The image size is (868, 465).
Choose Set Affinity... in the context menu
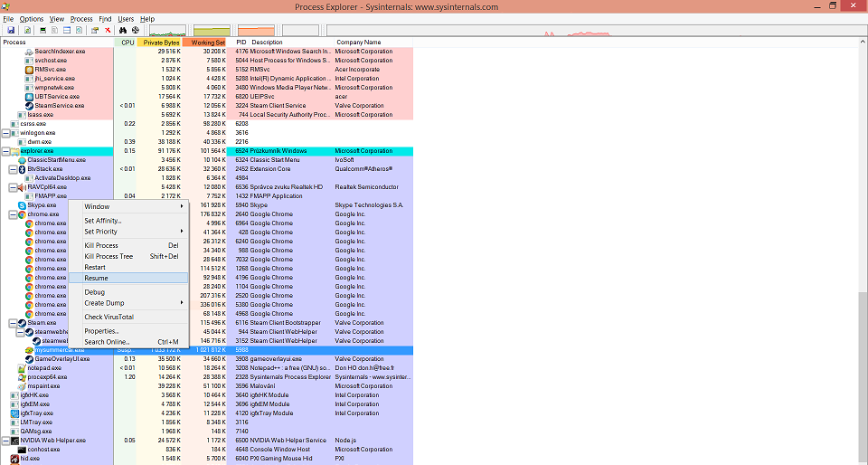(128, 221)
